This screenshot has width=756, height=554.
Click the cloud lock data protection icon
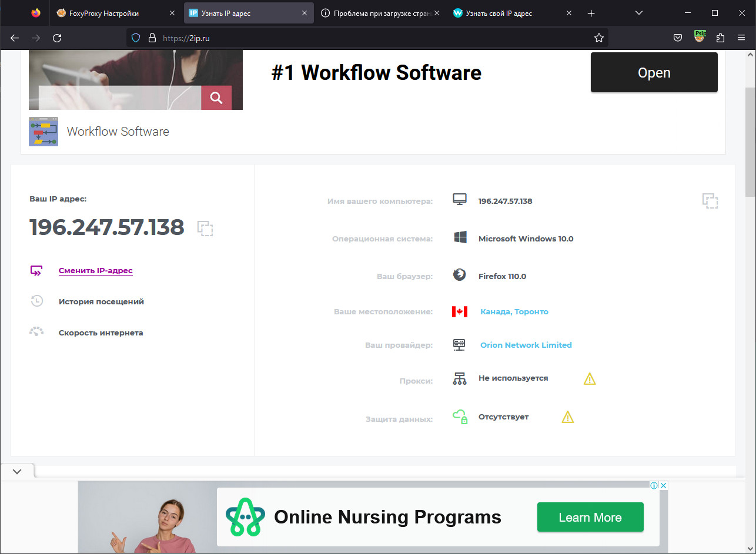click(460, 417)
